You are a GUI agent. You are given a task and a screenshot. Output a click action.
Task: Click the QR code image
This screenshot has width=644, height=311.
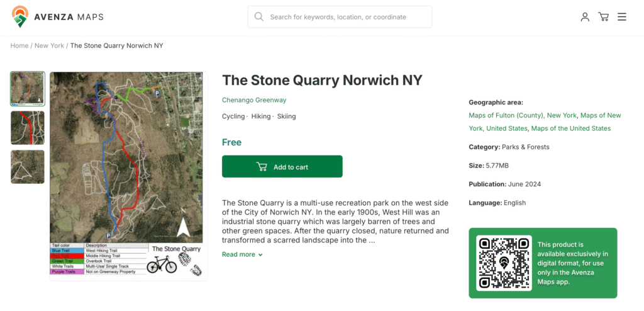504,263
